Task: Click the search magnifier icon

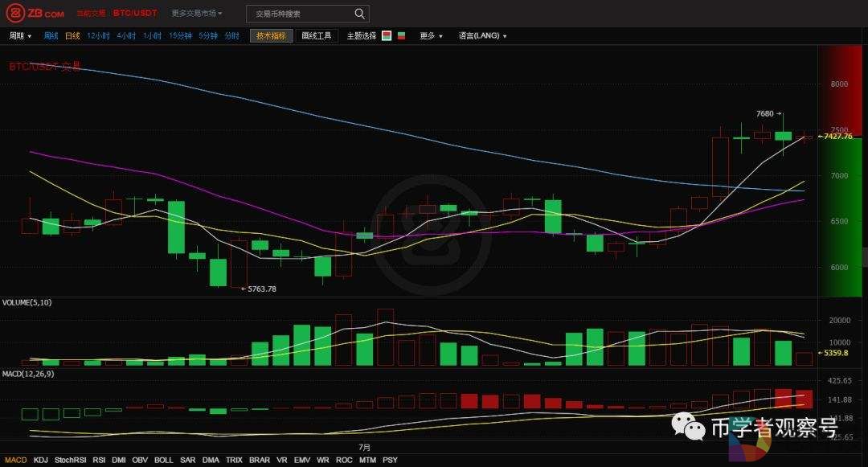Action: click(x=359, y=14)
